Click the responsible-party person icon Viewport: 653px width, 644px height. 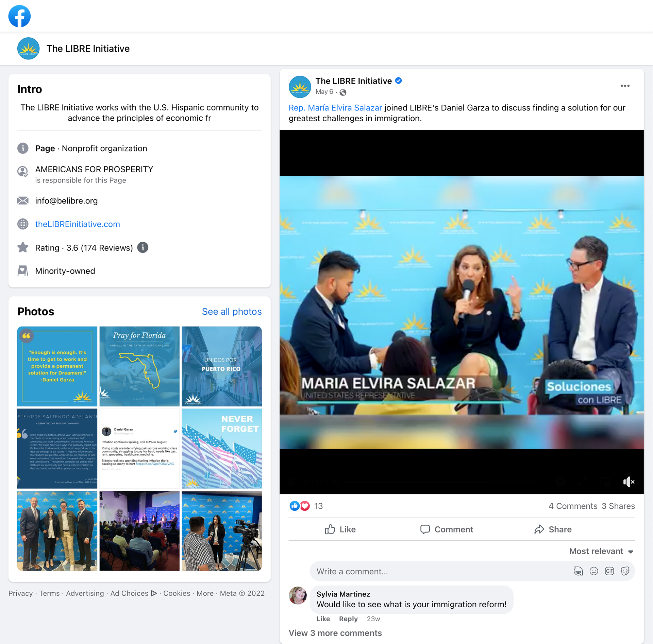coord(23,172)
